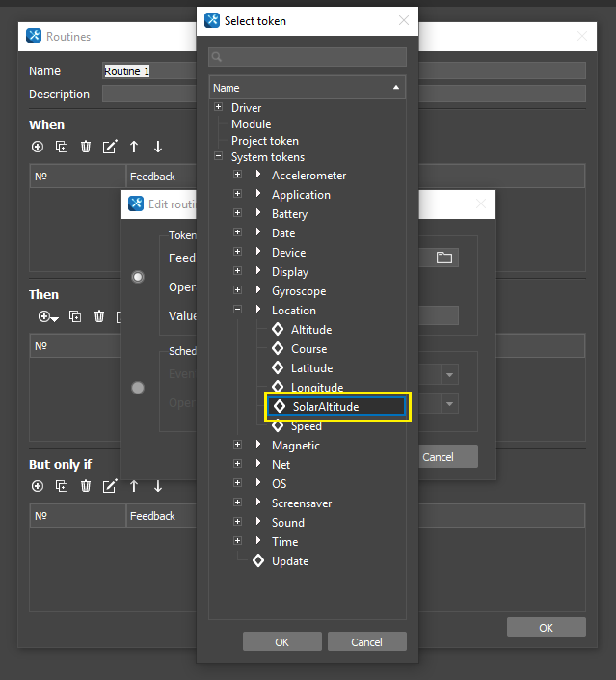The width and height of the screenshot is (616, 680).
Task: Open the add action dropdown in Then
Action: 47,316
